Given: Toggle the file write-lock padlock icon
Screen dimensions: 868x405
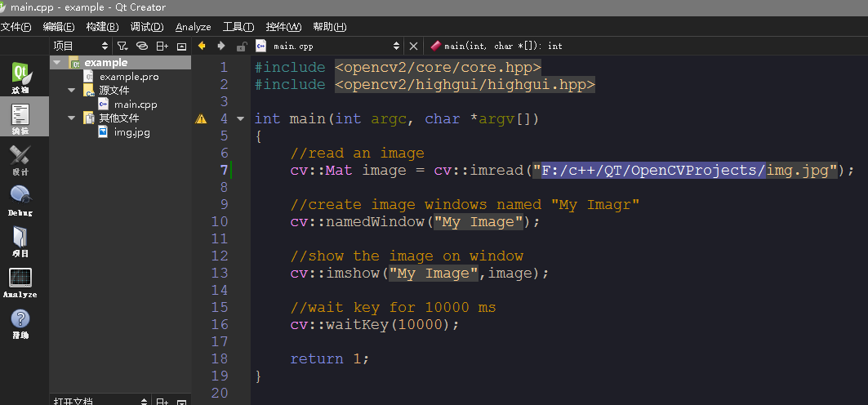Looking at the screenshot, I should (x=241, y=46).
